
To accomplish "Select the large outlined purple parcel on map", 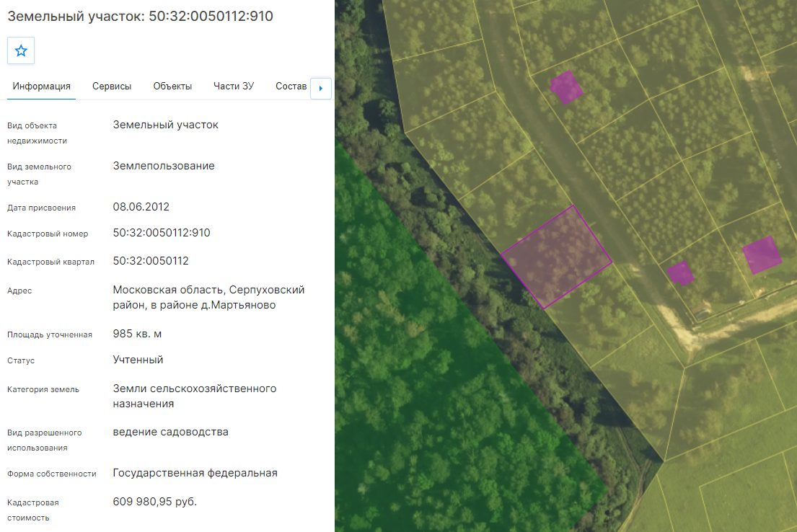I will (x=556, y=257).
